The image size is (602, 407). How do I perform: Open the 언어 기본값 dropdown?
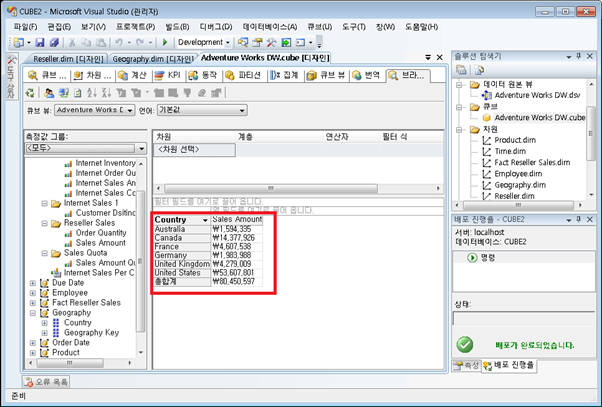(202, 110)
